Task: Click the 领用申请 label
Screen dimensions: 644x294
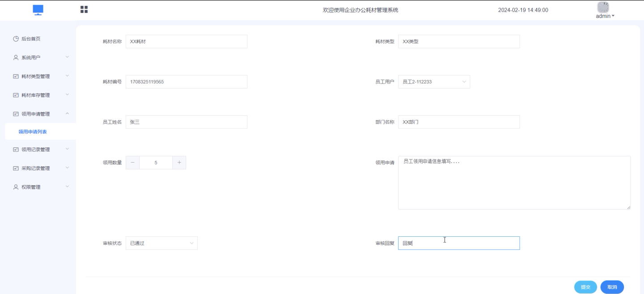Action: click(385, 163)
